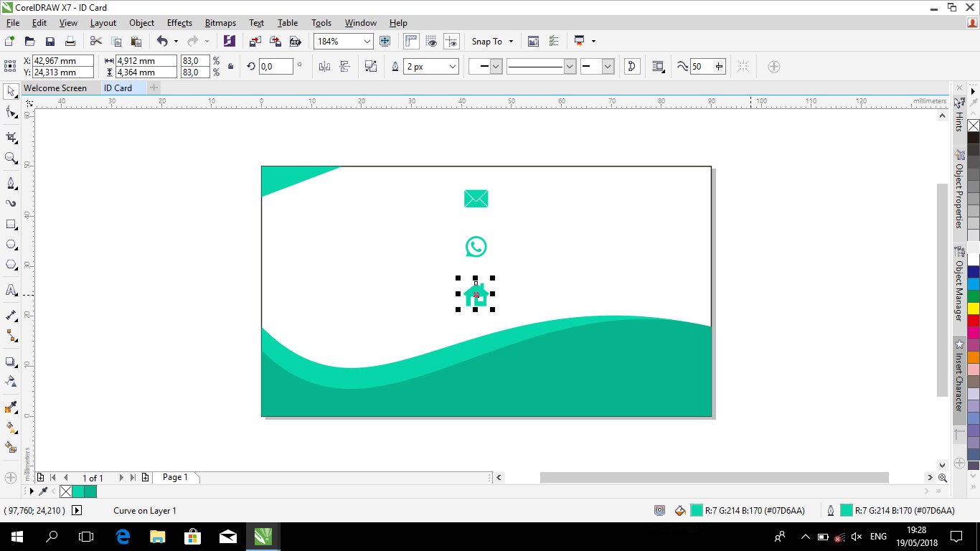Click the Snap To button

[487, 42]
